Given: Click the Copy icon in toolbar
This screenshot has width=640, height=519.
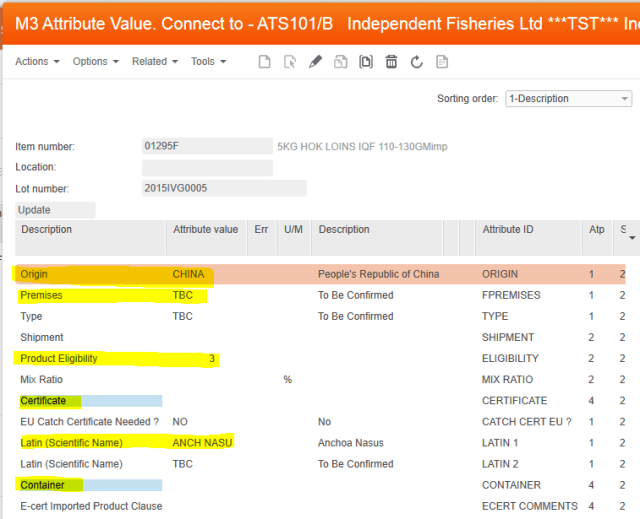Looking at the screenshot, I should (x=341, y=62).
